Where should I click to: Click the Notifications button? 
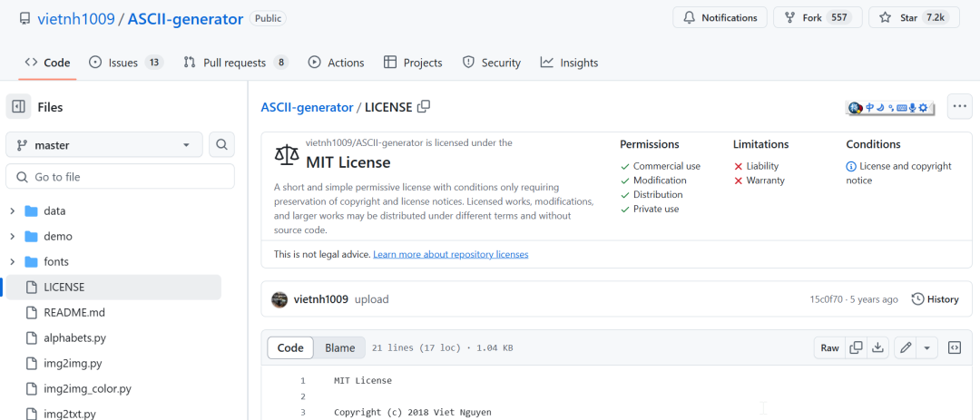720,17
